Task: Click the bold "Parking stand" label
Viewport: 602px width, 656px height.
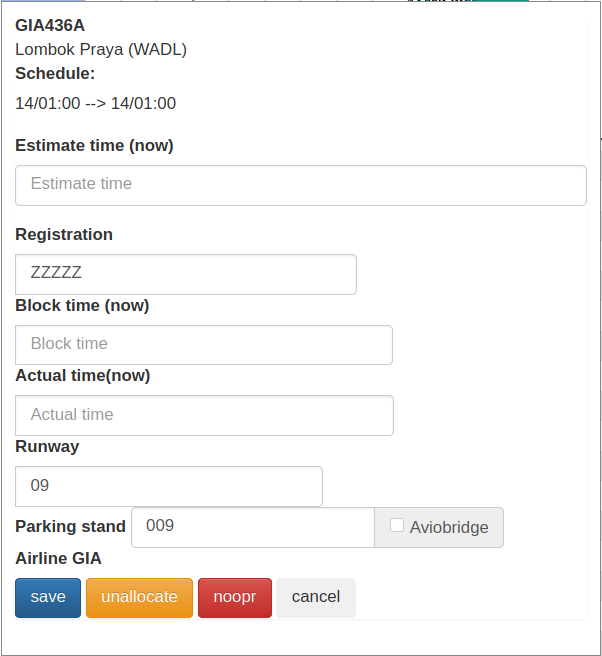Action: 70,527
